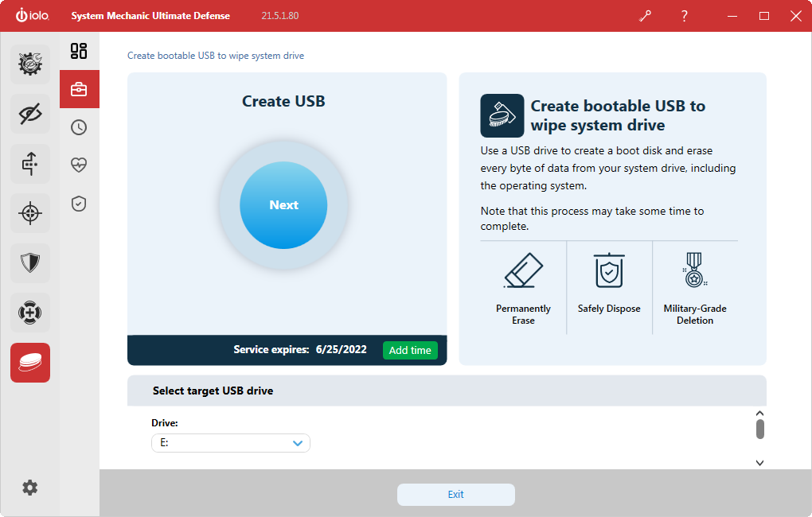812x517 pixels.
Task: Open the dashboard grid icon
Action: point(79,51)
